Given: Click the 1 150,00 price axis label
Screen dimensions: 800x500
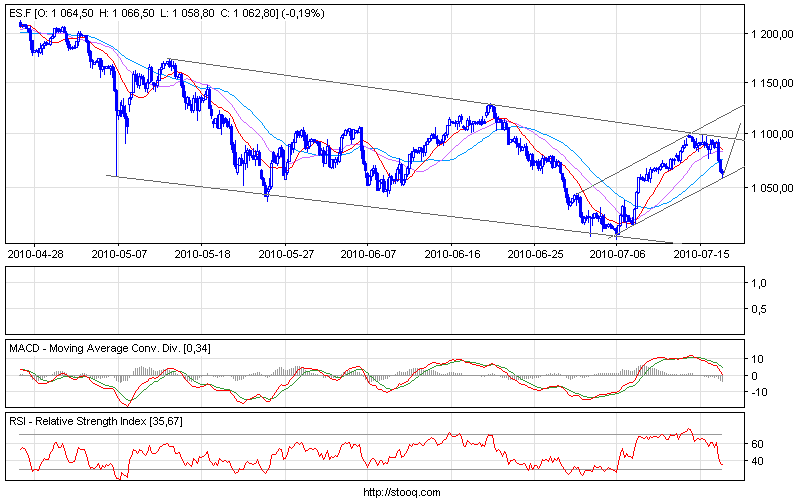Looking at the screenshot, I should (x=772, y=83).
